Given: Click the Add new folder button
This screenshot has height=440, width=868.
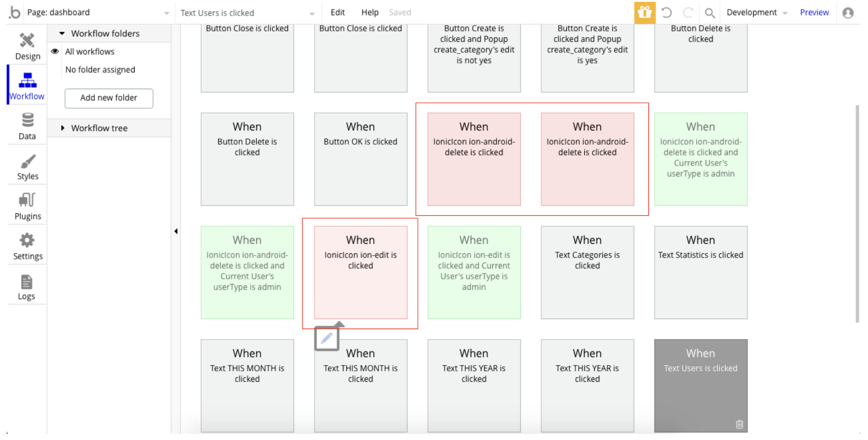Looking at the screenshot, I should click(x=109, y=98).
